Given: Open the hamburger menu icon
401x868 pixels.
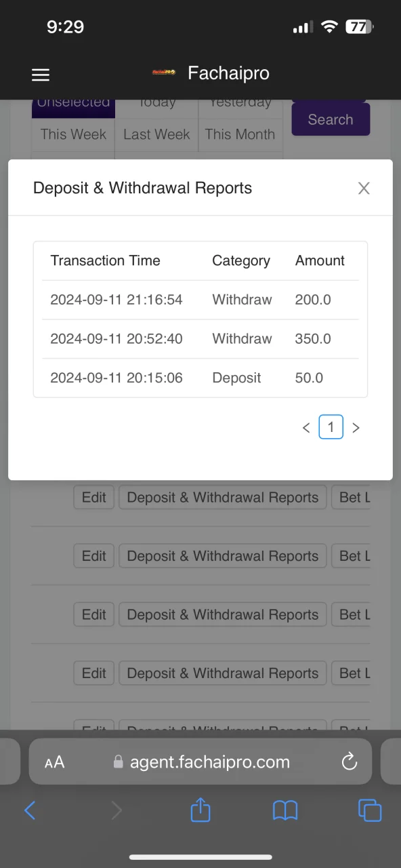Looking at the screenshot, I should pyautogui.click(x=41, y=75).
